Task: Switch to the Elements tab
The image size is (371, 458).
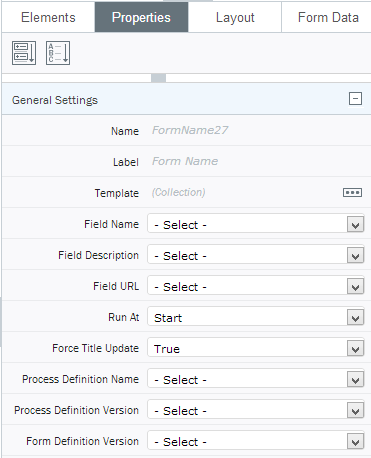Action: click(x=48, y=17)
